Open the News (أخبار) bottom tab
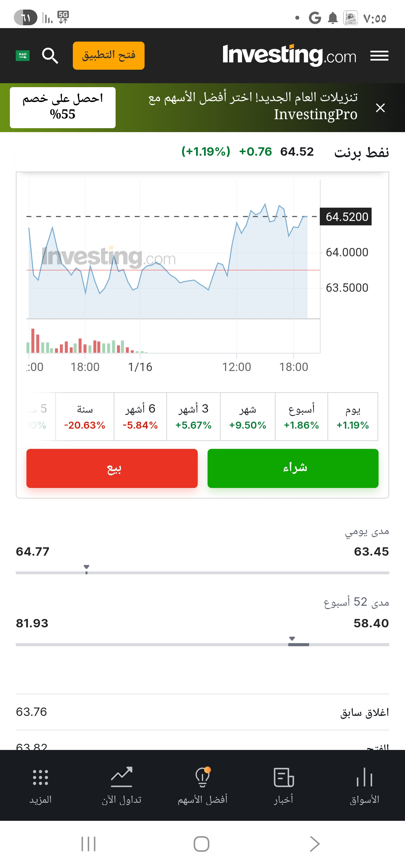 pyautogui.click(x=283, y=785)
